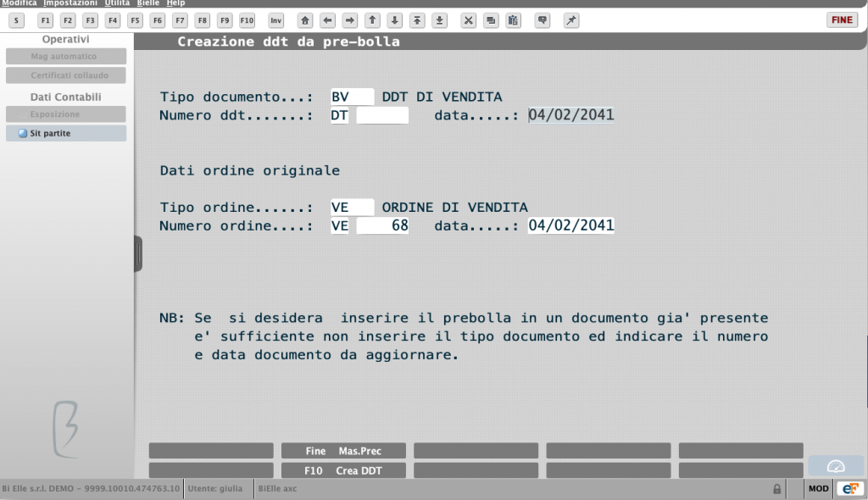Click the empty Numero ddt number field

382,115
